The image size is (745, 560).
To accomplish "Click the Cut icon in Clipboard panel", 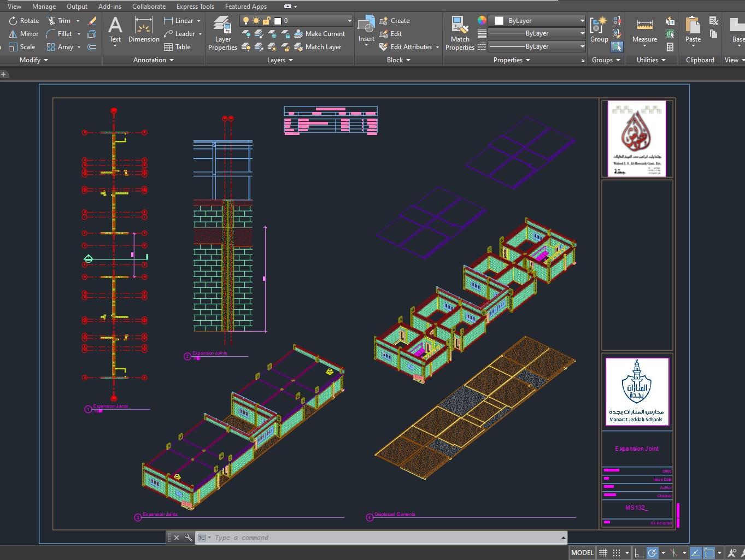I will click(x=713, y=21).
